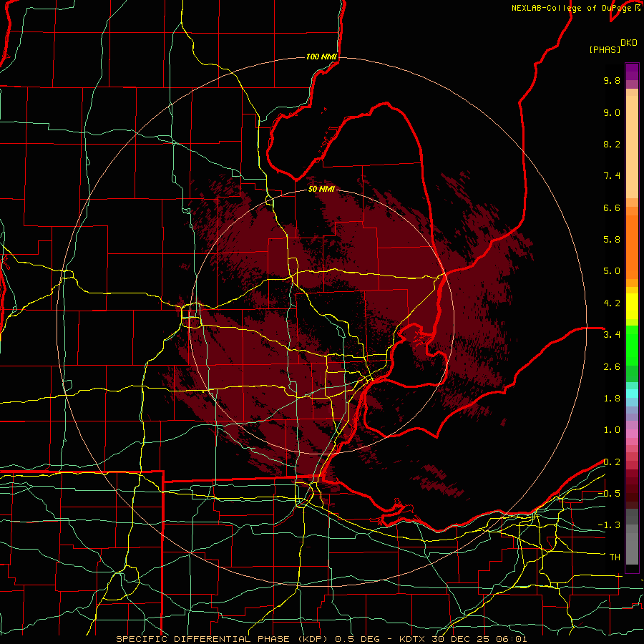This screenshot has height=644, width=644.
Task: Click the "[PHAS]" units label
Action: (x=605, y=50)
